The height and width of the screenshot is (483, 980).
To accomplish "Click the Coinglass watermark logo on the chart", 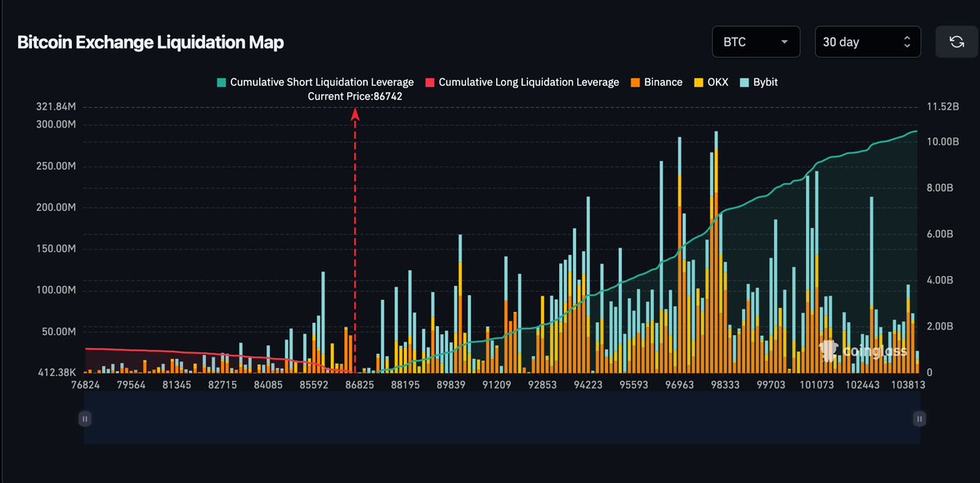I will (828, 351).
